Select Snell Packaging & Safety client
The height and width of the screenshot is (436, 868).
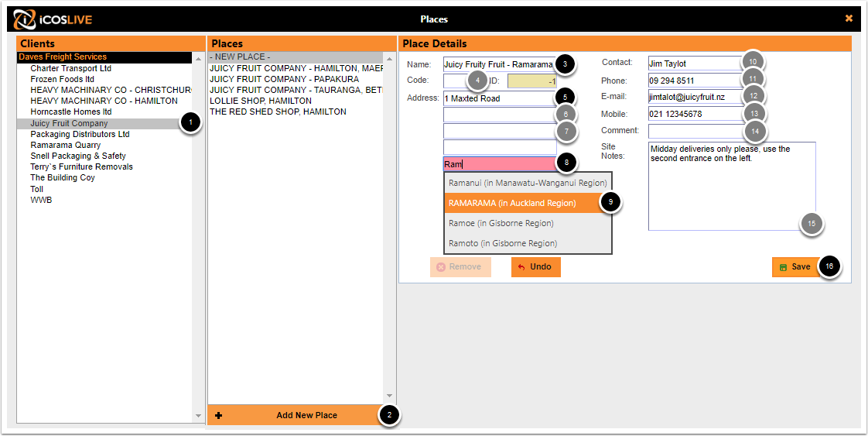[78, 156]
